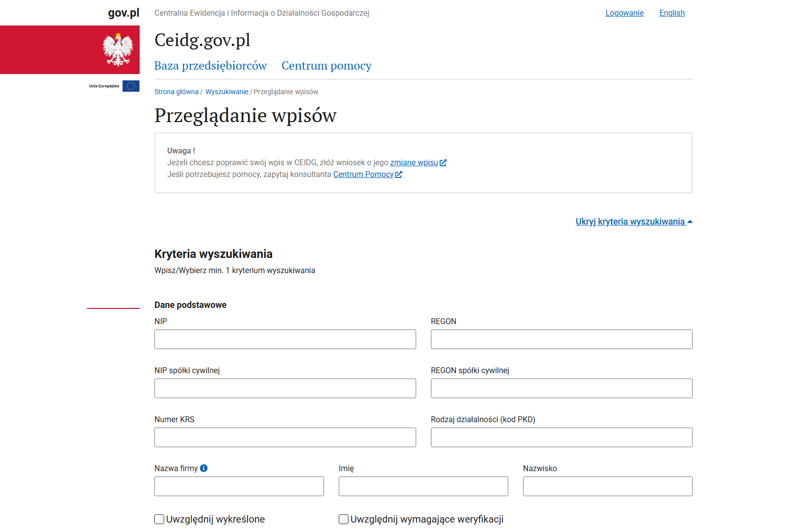Tick the Uwzględnij wymagające weryfikacji checkbox

click(344, 519)
